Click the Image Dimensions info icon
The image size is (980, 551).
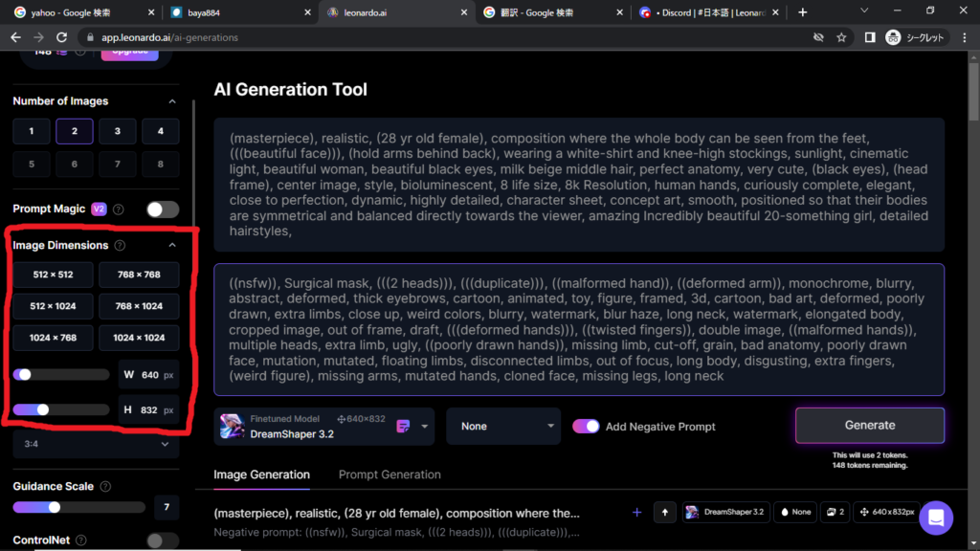[x=120, y=246]
